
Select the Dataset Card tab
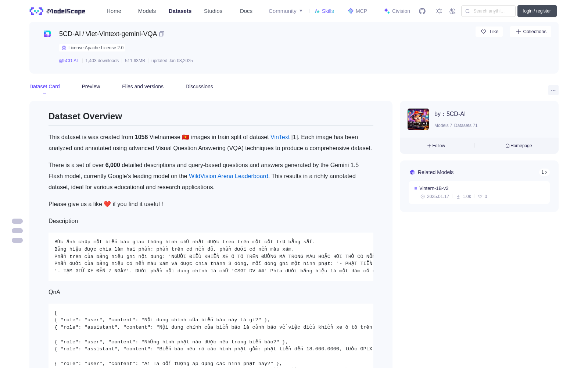44,86
